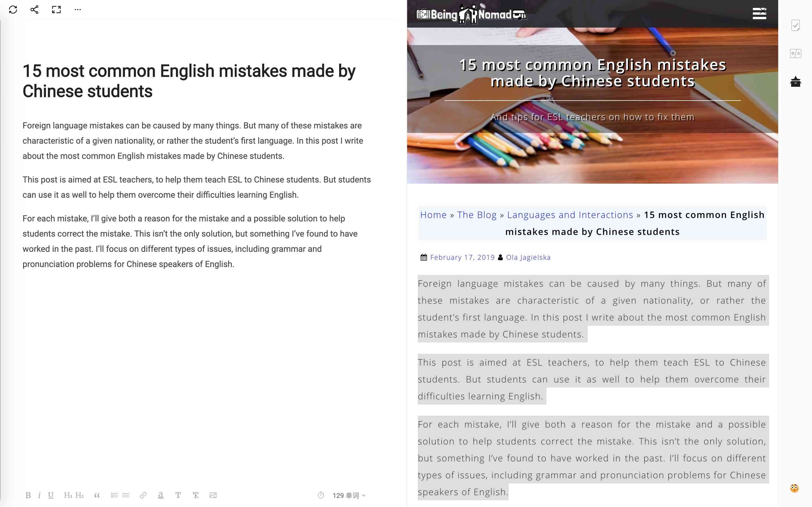Click the Languages and Interactions breadcrumb link
Viewport: 812px width, 507px height.
coord(570,214)
